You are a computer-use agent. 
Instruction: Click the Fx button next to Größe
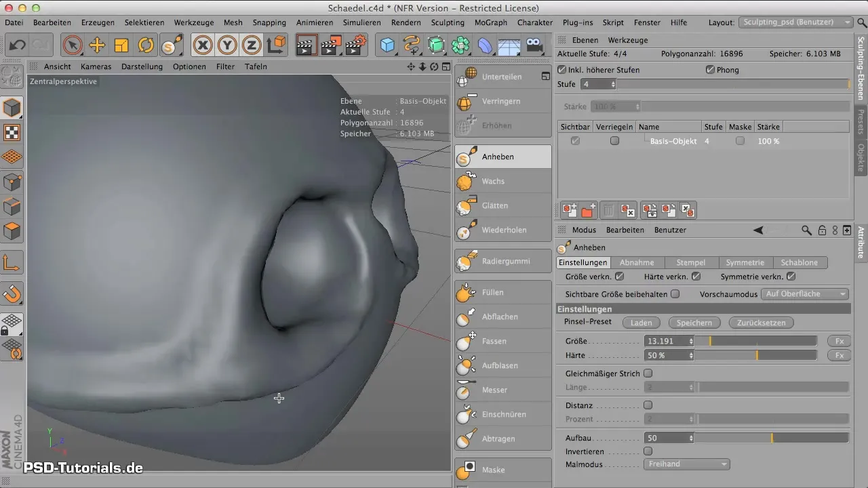[x=839, y=341]
